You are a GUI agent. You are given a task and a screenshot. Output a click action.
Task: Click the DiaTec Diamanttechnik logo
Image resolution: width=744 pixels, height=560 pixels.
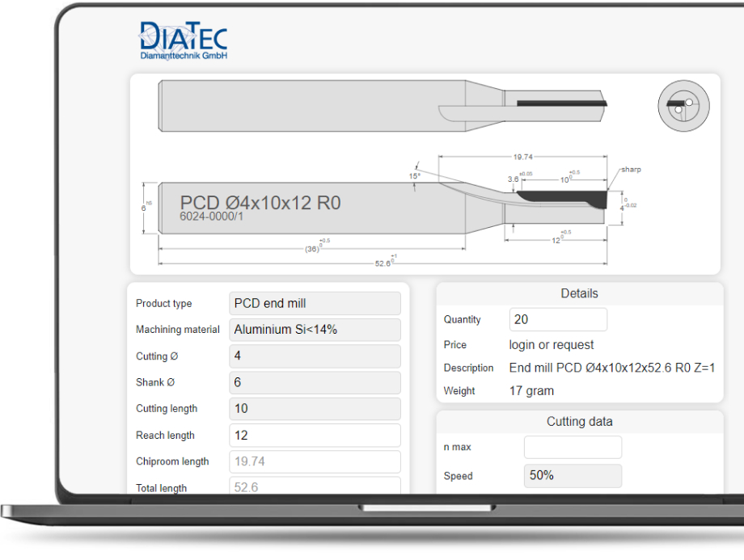coord(184,40)
